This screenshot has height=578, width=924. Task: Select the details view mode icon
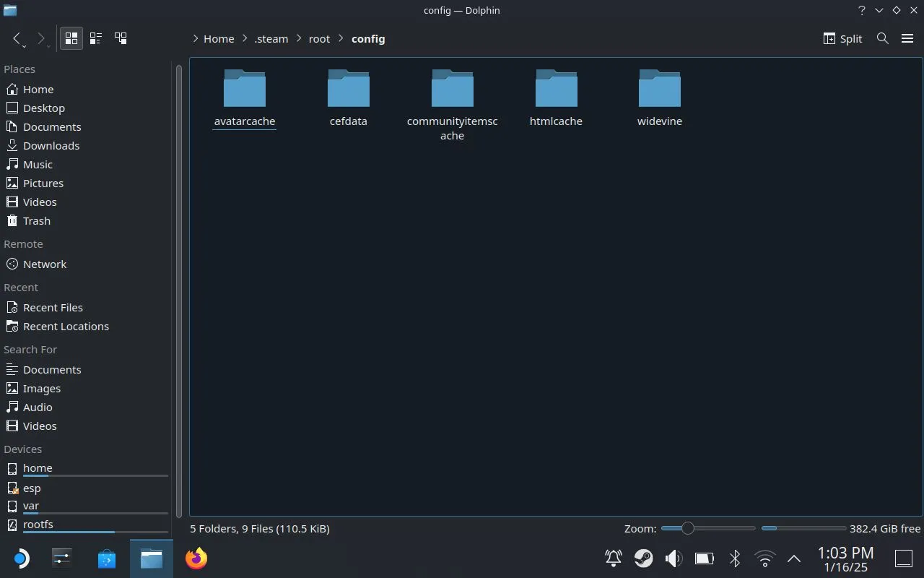tap(95, 38)
